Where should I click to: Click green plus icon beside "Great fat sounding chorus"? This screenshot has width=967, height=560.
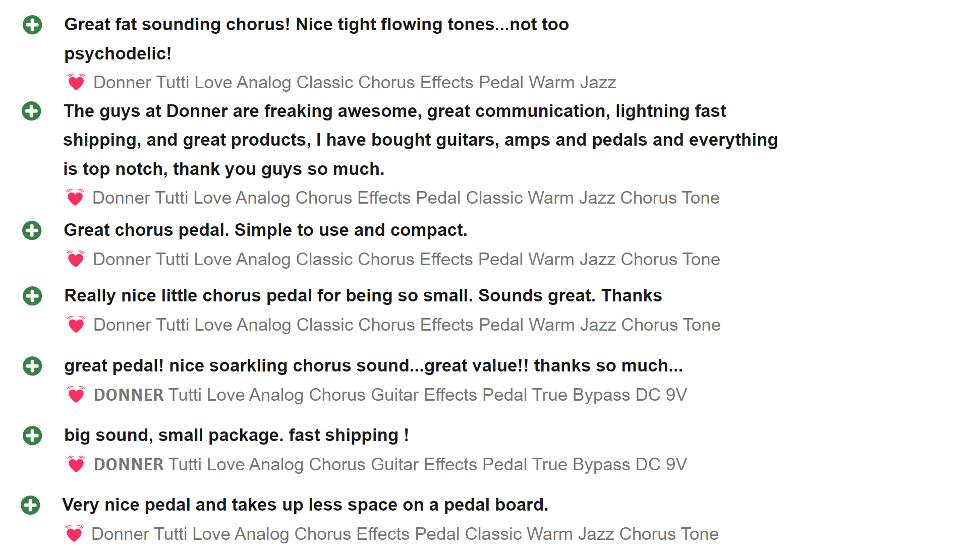tap(32, 25)
